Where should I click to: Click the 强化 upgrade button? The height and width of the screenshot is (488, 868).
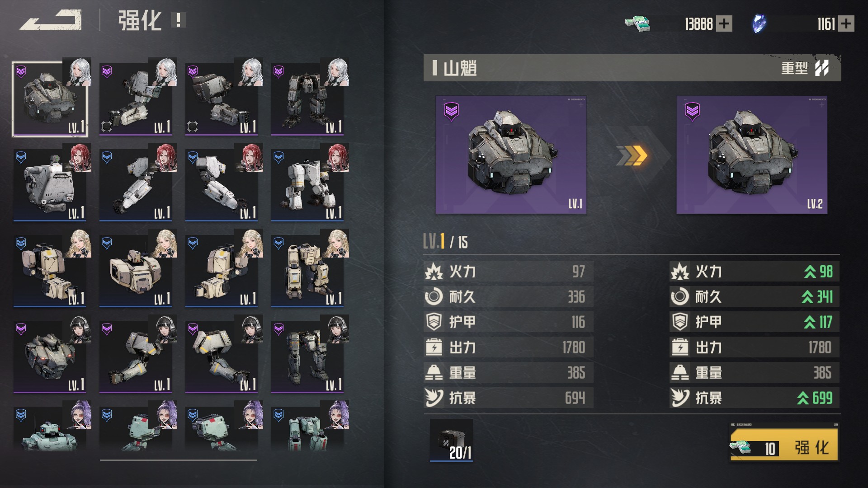click(784, 445)
